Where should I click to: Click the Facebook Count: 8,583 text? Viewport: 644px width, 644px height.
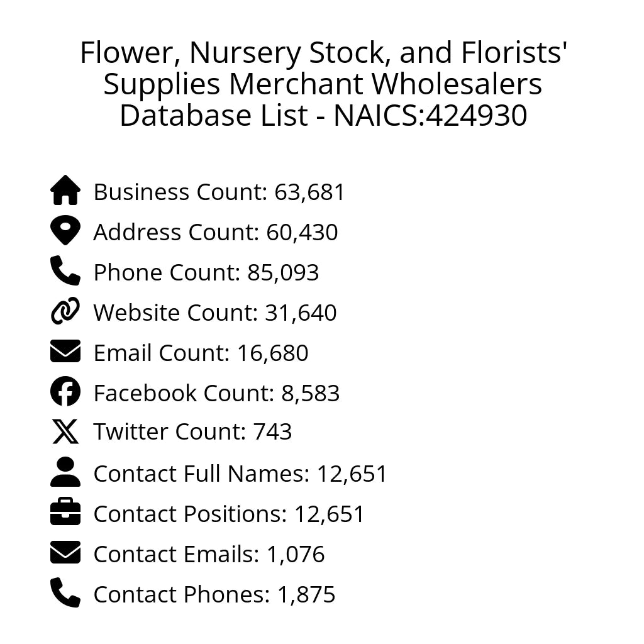[x=216, y=393]
